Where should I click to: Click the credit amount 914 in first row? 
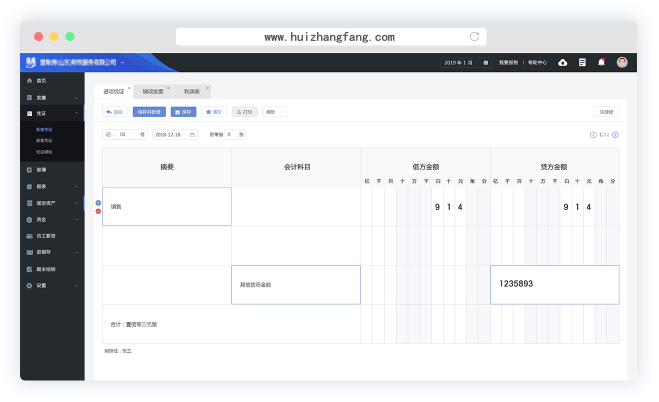click(577, 207)
